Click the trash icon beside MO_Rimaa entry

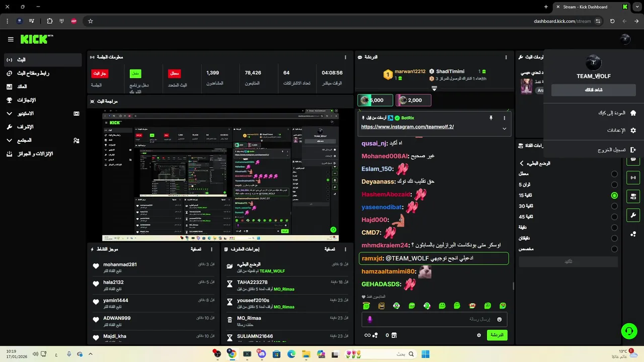230,319
